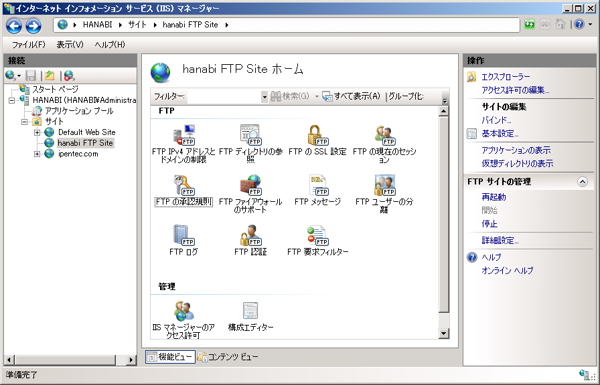Image resolution: width=600 pixels, height=385 pixels.
Task: Click バインド link
Action: (x=496, y=120)
